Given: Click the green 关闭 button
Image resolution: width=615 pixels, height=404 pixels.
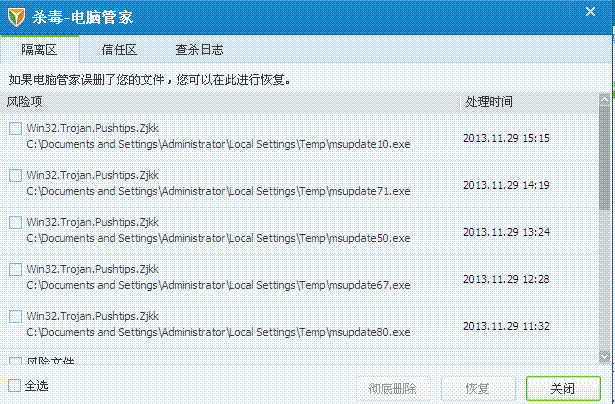Looking at the screenshot, I should [x=562, y=388].
